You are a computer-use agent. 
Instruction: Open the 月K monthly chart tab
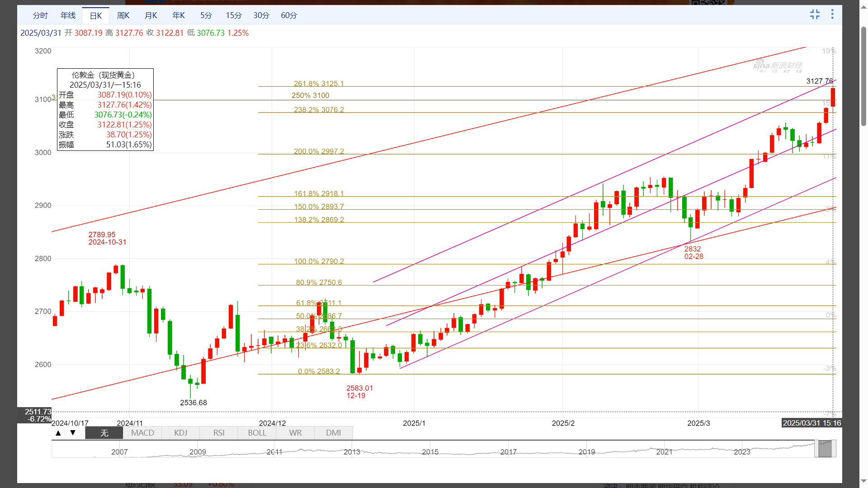(151, 15)
